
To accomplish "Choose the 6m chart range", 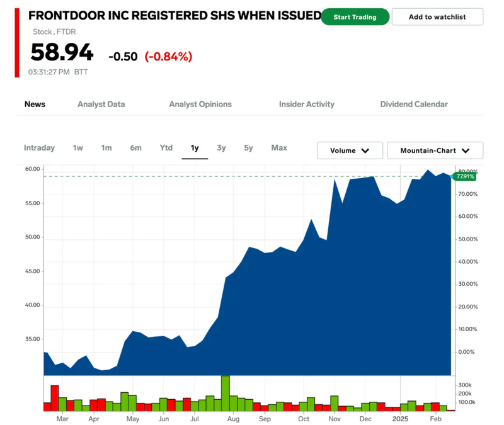I will coord(135,148).
